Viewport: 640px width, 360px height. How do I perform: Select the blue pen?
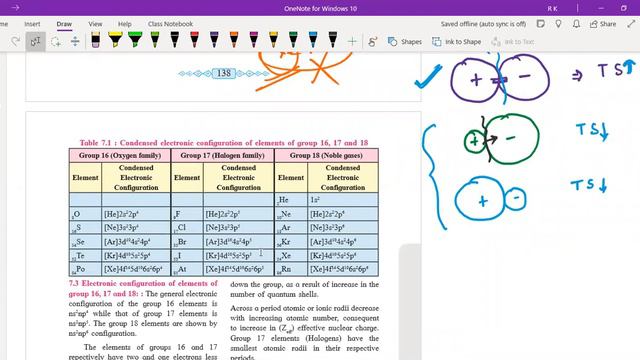pos(313,40)
